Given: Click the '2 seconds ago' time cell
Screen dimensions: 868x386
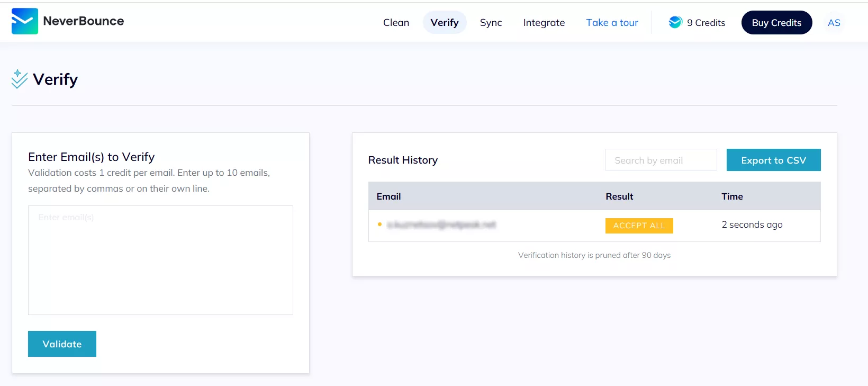Looking at the screenshot, I should pyautogui.click(x=752, y=225).
